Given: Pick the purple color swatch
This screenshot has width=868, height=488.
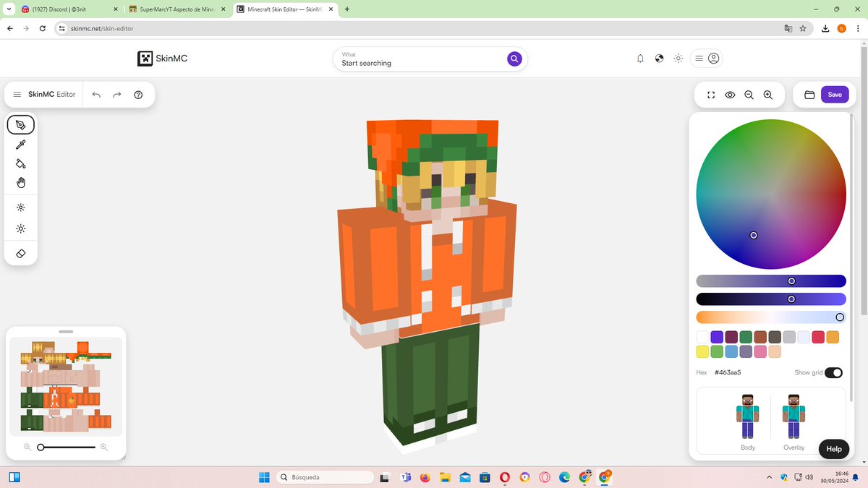Looking at the screenshot, I should (x=717, y=337).
